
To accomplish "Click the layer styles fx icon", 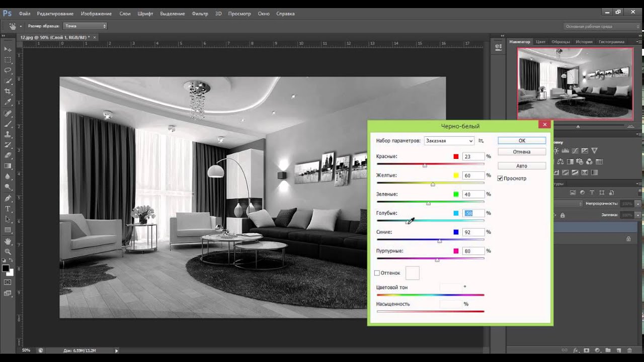I will coord(576,350).
